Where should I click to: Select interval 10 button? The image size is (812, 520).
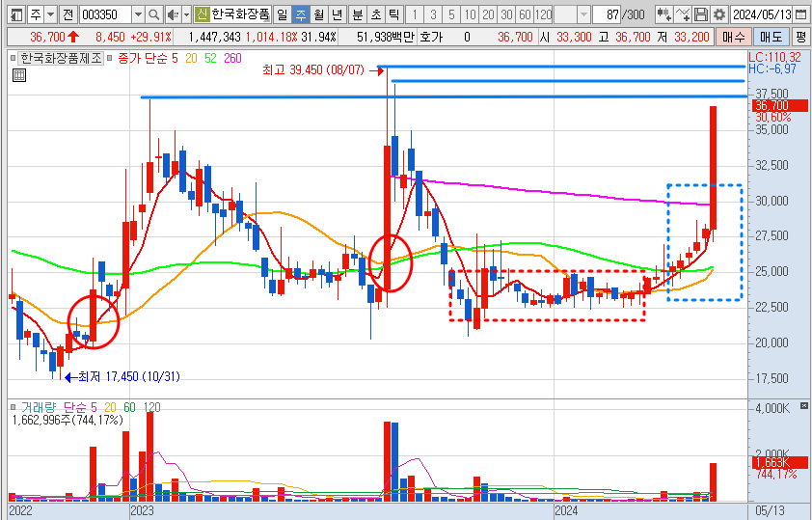470,14
